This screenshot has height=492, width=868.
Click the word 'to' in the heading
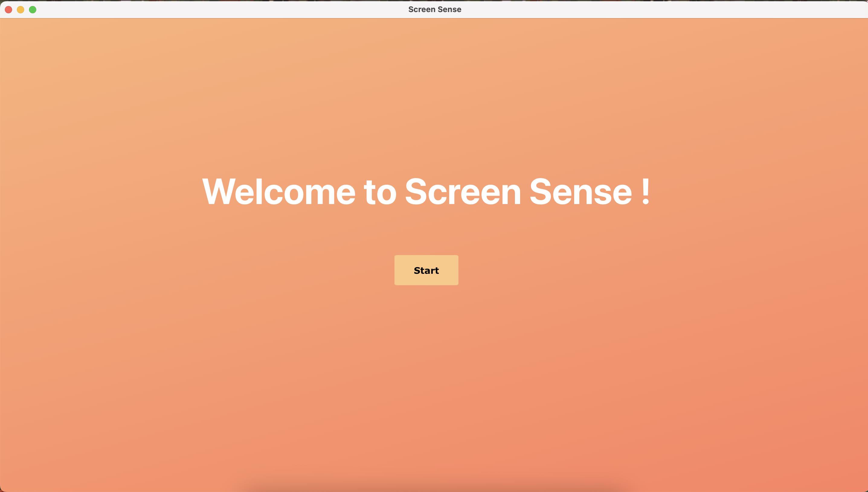click(380, 192)
